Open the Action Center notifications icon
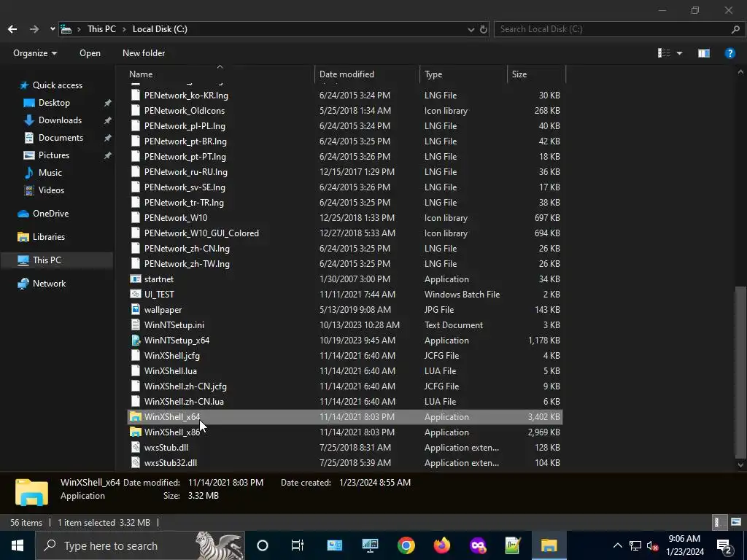Viewport: 747px width, 560px height. coord(724,545)
